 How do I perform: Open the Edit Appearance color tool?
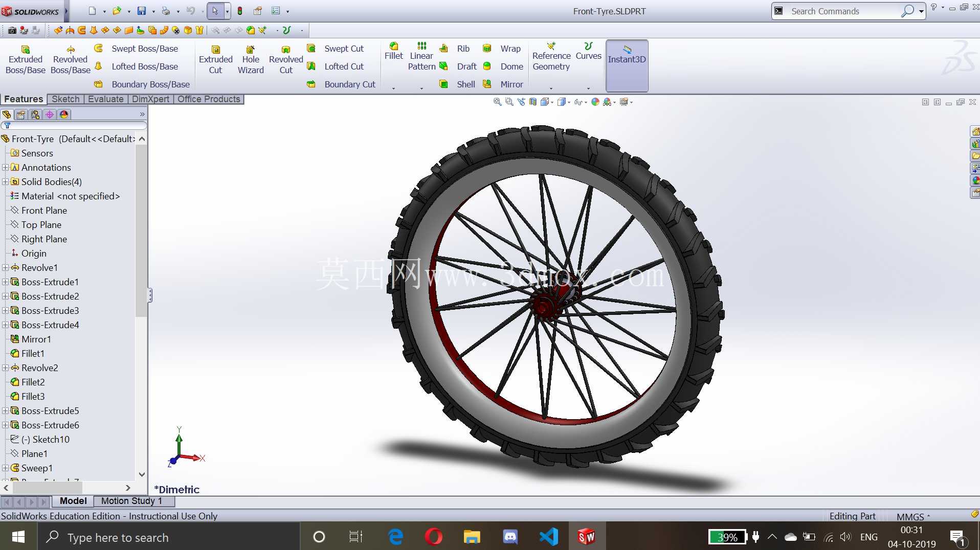[595, 102]
